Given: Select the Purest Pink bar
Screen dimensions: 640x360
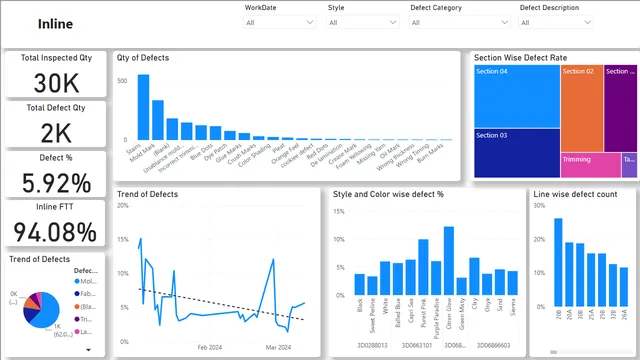Looking at the screenshot, I should (423, 267).
